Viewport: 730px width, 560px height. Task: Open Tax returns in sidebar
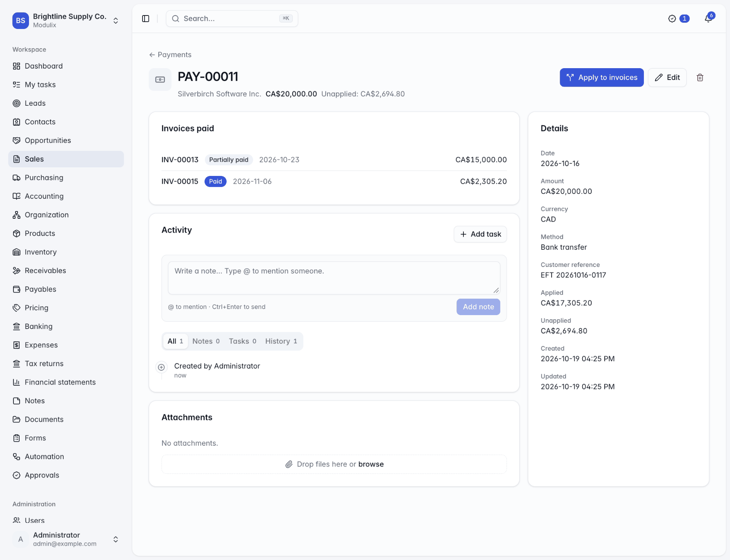(x=66, y=364)
